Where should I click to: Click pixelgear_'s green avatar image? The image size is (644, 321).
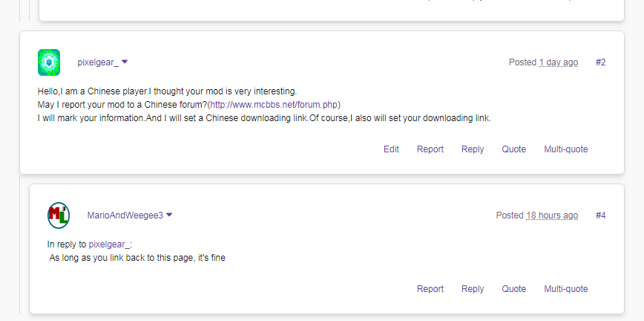pos(49,62)
